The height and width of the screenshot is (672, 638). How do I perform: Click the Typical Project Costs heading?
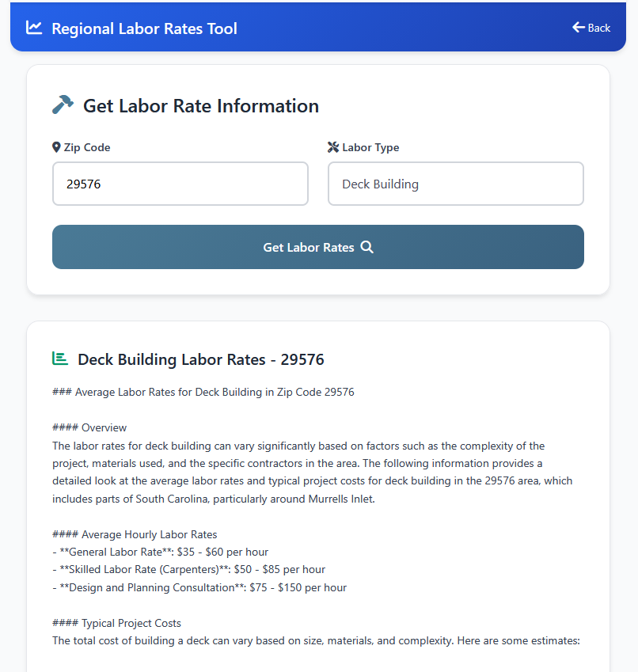tap(116, 622)
